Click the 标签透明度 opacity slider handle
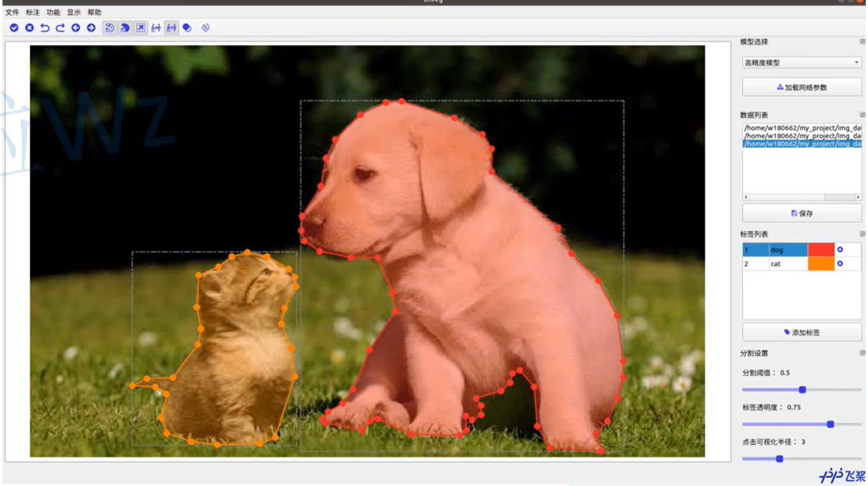The width and height of the screenshot is (868, 486). [x=830, y=424]
